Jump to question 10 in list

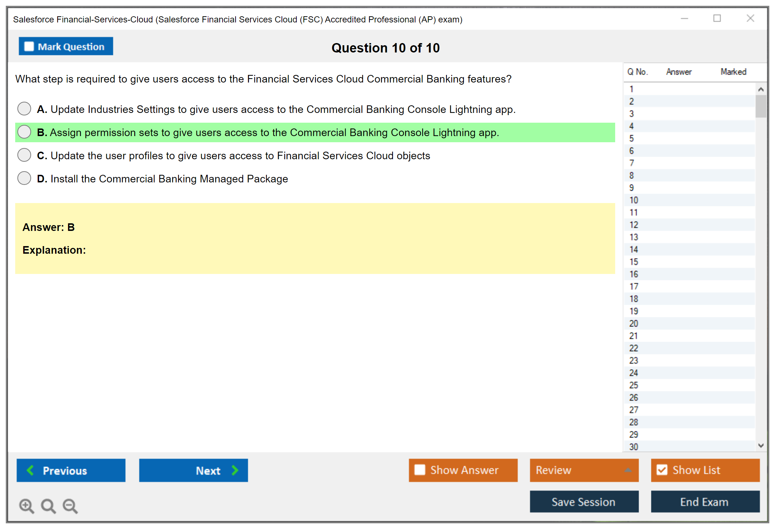[634, 200]
